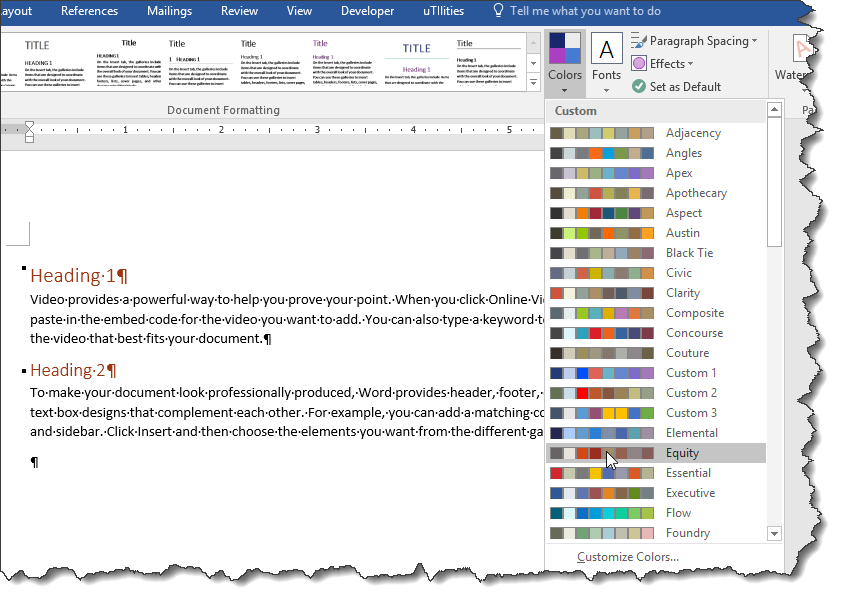Choose the Apothecary color scheme

(x=656, y=193)
